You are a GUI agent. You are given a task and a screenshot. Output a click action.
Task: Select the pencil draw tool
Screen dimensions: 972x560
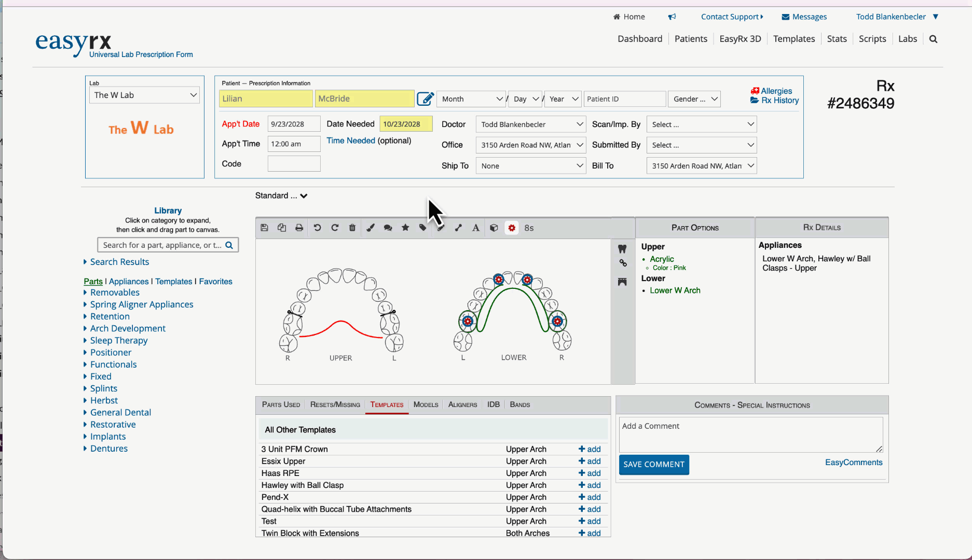(441, 228)
